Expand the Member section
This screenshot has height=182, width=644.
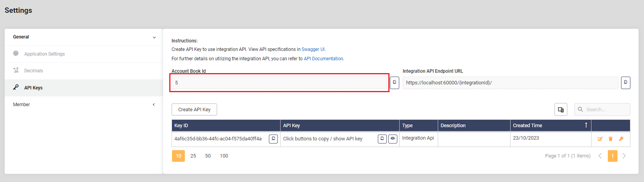(154, 105)
